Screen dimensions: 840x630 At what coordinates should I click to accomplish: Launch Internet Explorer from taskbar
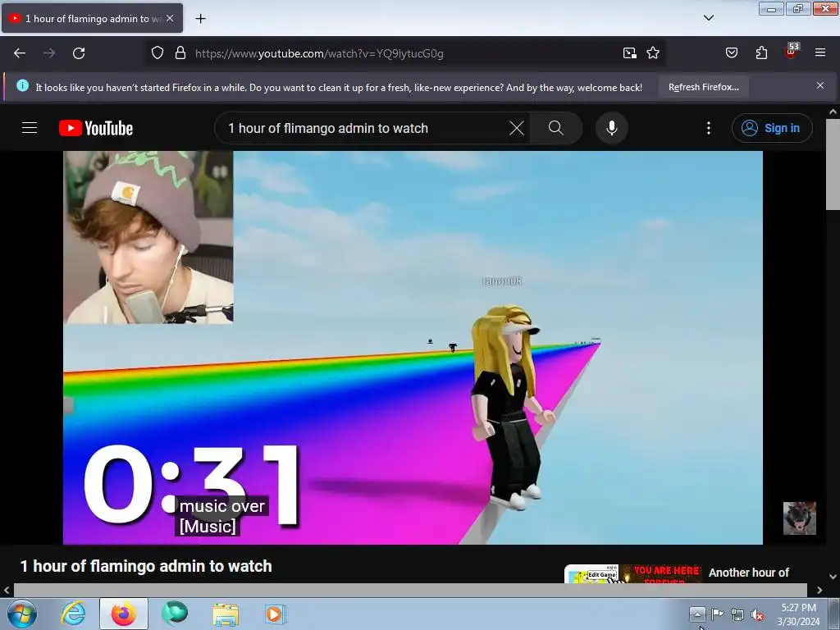click(73, 614)
